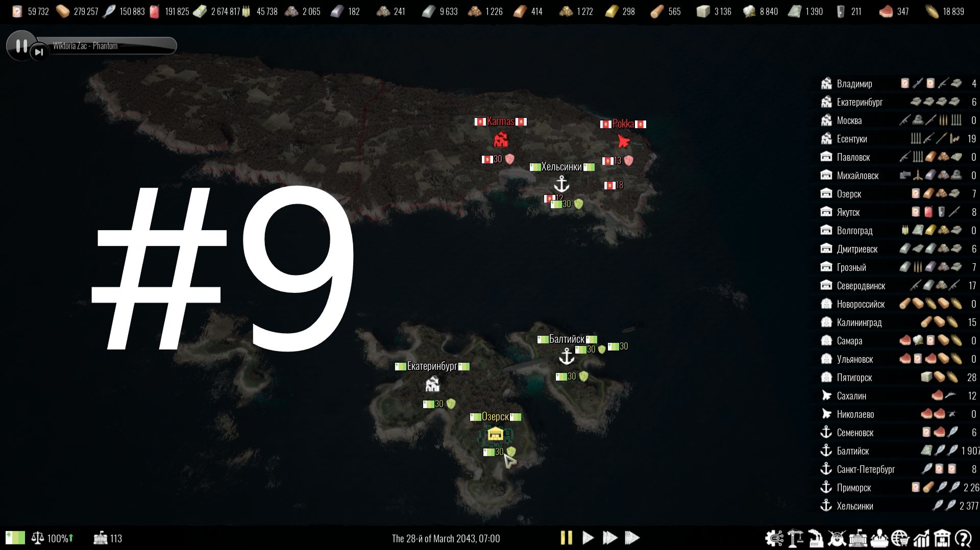
Task: Open the factory industry menu
Action: pyautogui.click(x=816, y=538)
